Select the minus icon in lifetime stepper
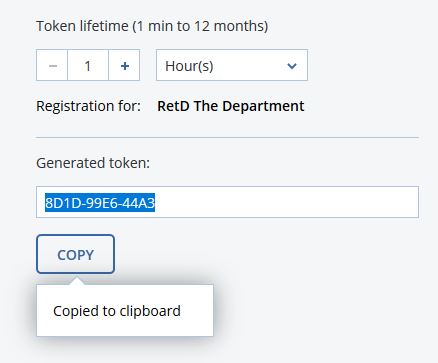438x363 pixels. click(x=53, y=66)
